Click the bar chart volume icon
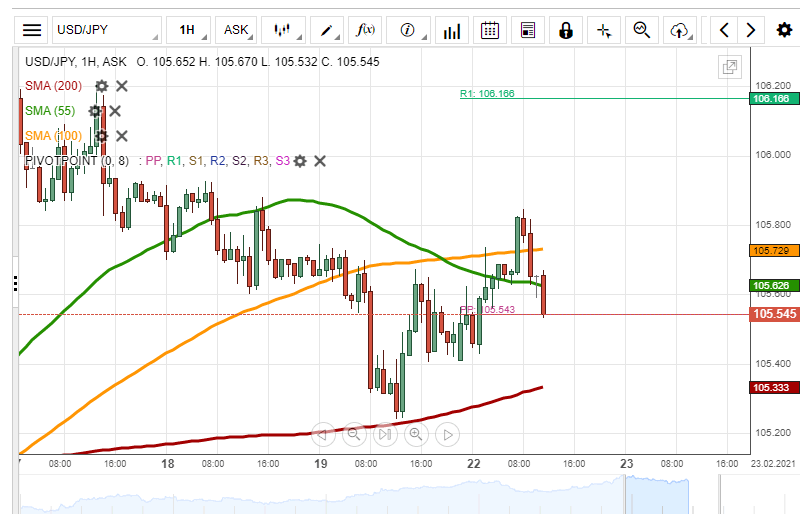Screen dimensions: 806x523 click(452, 30)
